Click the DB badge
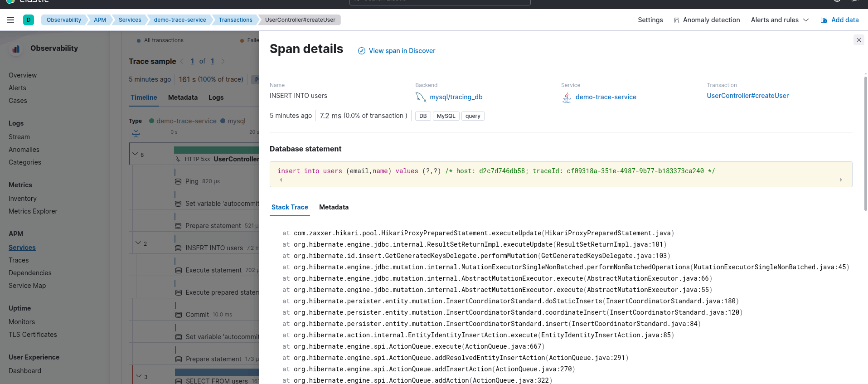This screenshot has width=868, height=384. [x=423, y=116]
